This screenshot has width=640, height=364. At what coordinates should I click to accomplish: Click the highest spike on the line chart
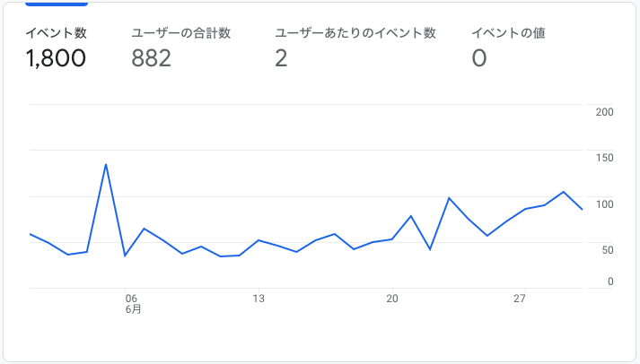click(106, 165)
